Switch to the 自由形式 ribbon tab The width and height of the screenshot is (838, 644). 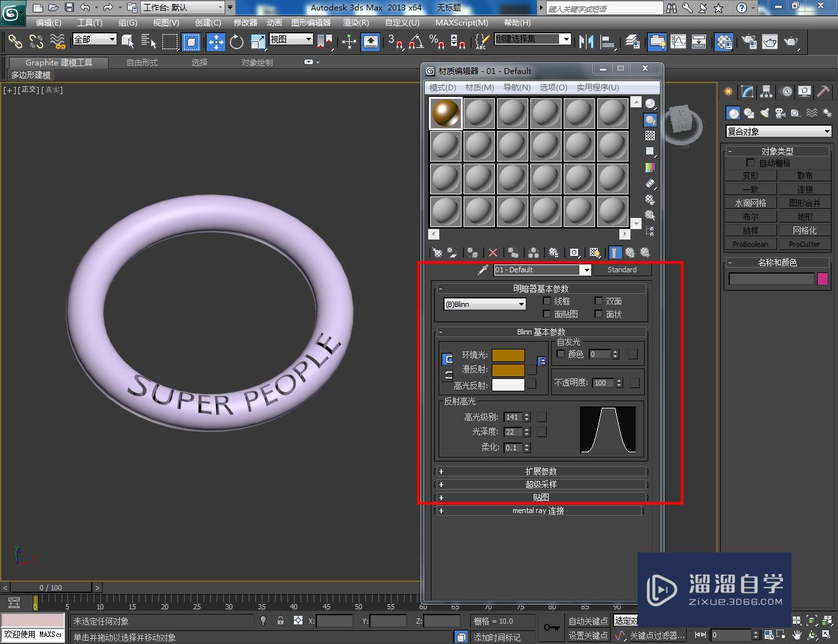[x=142, y=63]
